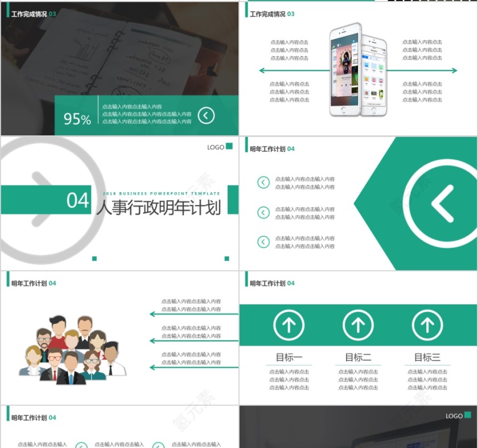Image resolution: width=478 pixels, height=448 pixels.
Task: Expand the second circled chevron bullet item
Action: pos(263,211)
